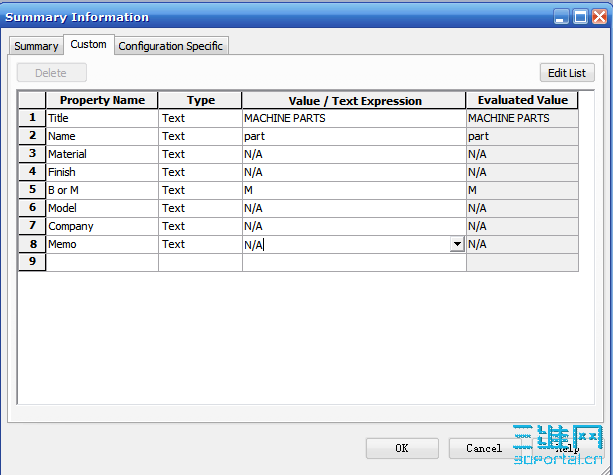Image resolution: width=613 pixels, height=475 pixels.
Task: Select row number 1 header
Action: click(x=32, y=118)
